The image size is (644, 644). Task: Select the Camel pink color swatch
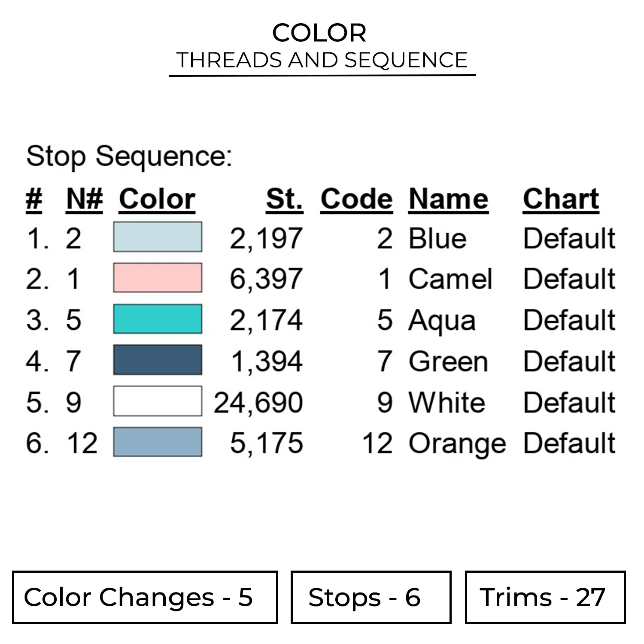point(158,278)
